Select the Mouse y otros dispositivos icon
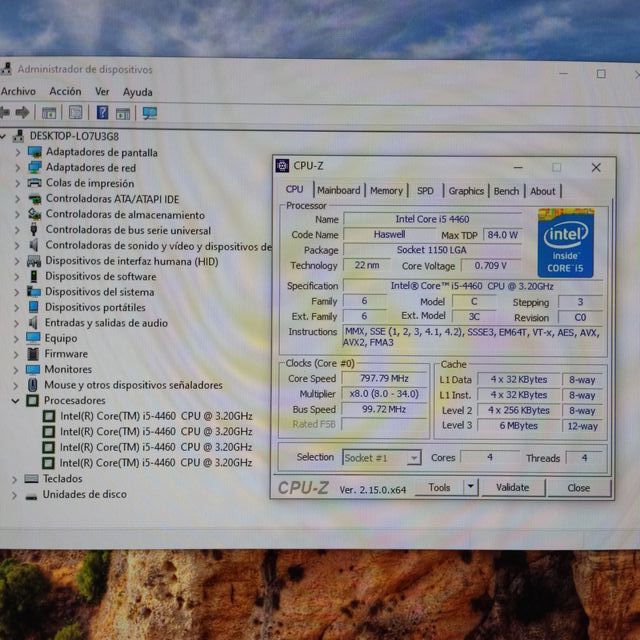 point(33,385)
